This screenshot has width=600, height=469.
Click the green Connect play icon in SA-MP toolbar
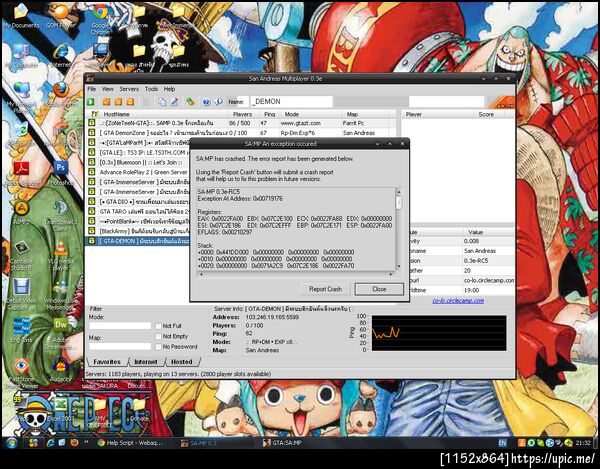point(91,102)
